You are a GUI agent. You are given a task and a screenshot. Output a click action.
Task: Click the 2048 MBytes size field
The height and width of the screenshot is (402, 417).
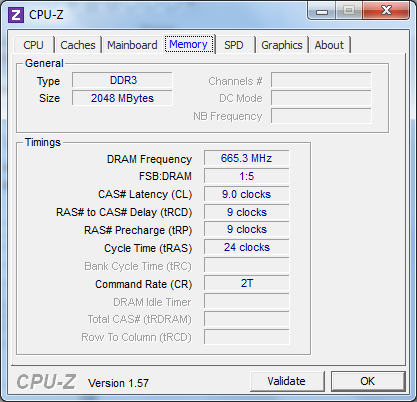tap(122, 98)
